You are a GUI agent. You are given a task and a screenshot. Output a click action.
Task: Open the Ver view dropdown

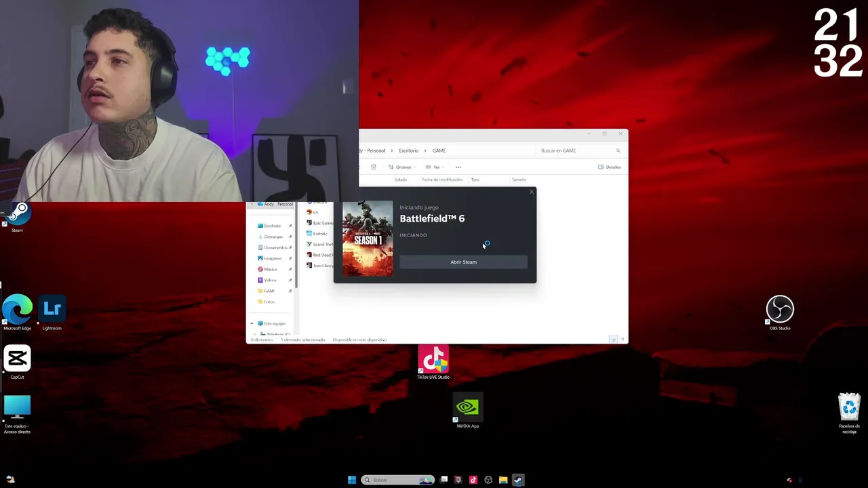(x=434, y=167)
